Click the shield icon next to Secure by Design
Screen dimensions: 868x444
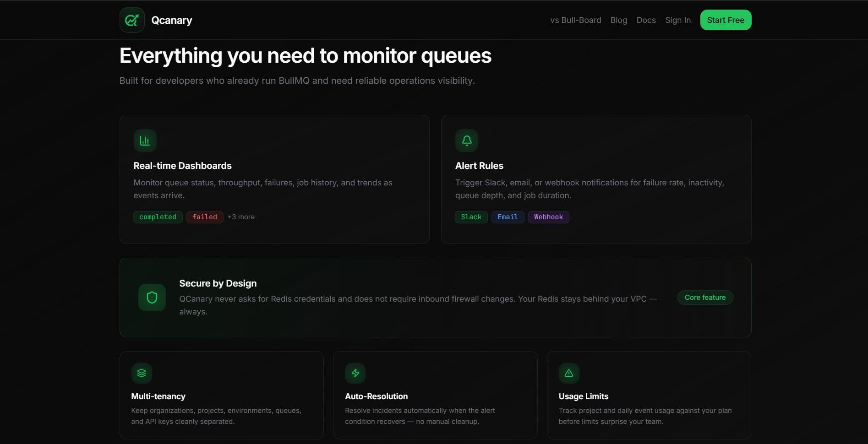coord(152,298)
